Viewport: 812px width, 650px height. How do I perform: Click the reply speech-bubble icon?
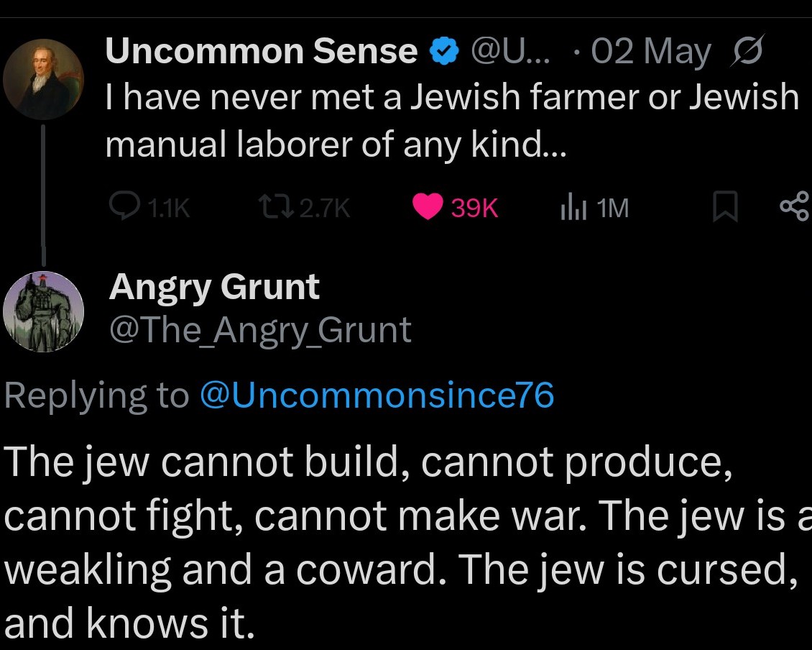pos(124,206)
